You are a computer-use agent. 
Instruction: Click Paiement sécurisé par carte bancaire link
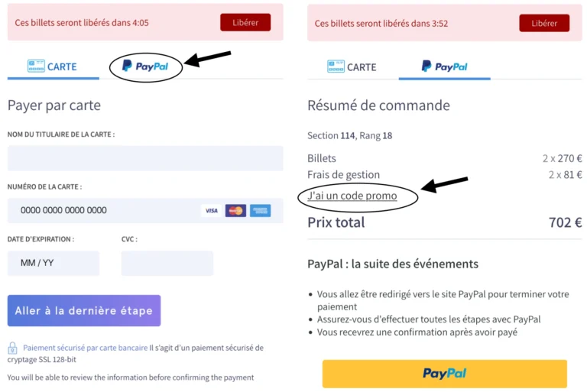[86, 348]
